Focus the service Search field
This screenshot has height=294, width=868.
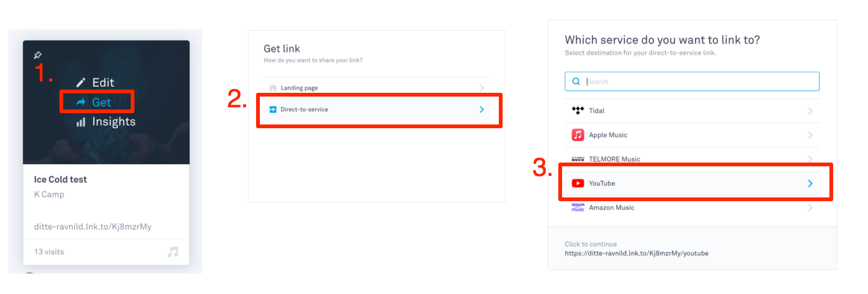click(697, 82)
